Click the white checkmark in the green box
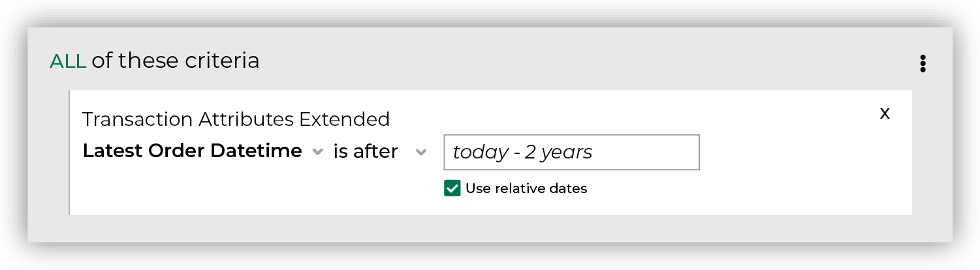This screenshot has height=270, width=980. coord(452,188)
